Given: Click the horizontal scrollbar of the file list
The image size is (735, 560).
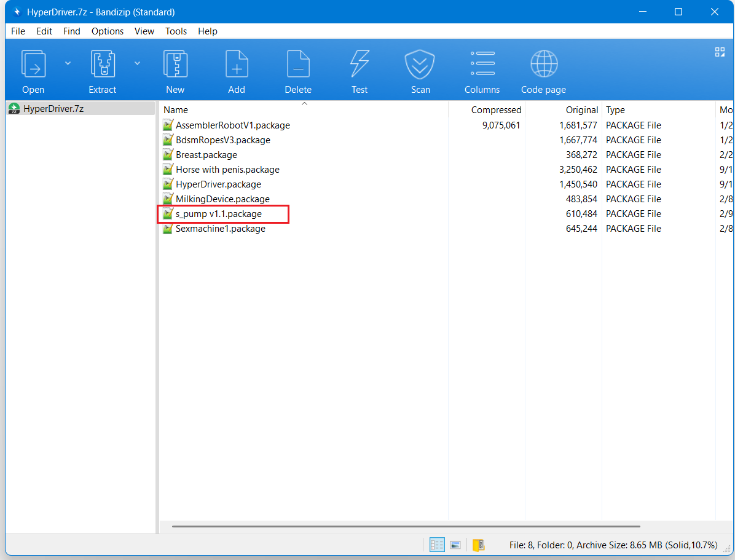Looking at the screenshot, I should pos(406,526).
